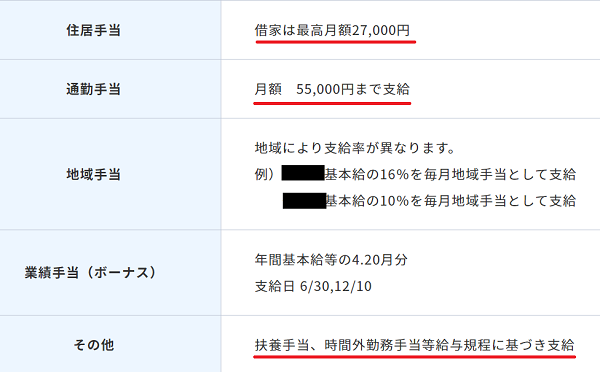Click the line 地域により支給率が異なります。
The width and height of the screenshot is (600, 372).
pos(355,148)
